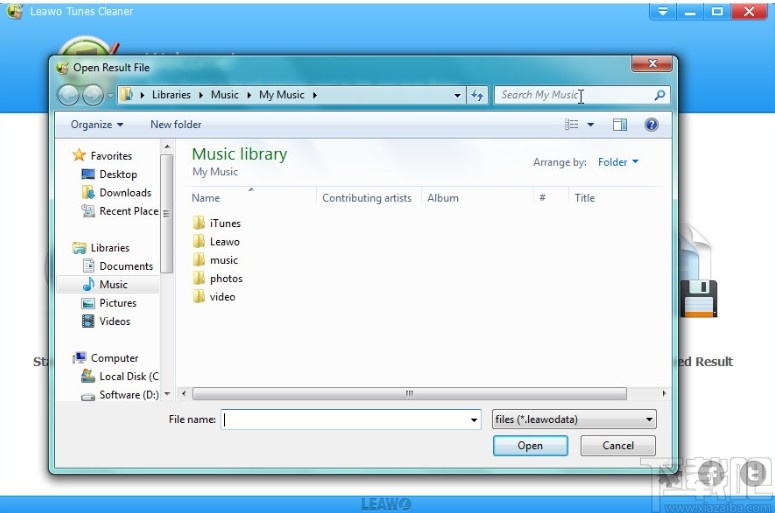Click the Cancel button
The height and width of the screenshot is (513, 775).
click(618, 445)
